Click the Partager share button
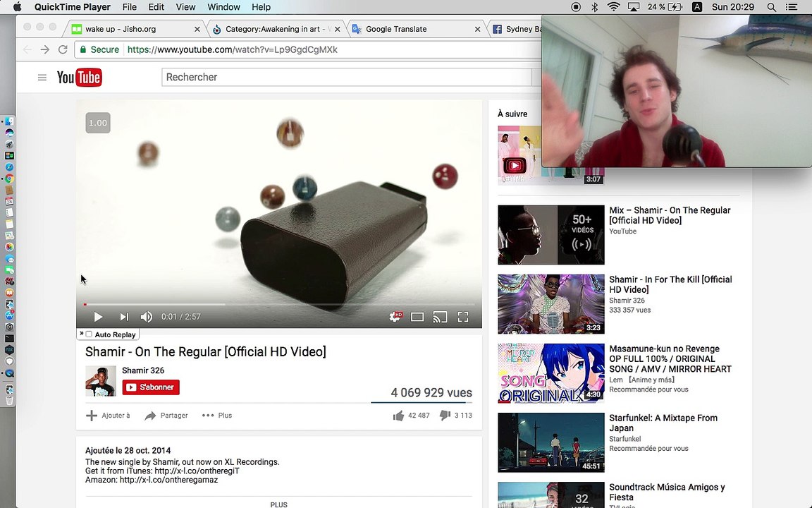This screenshot has width=812, height=508. 166,415
